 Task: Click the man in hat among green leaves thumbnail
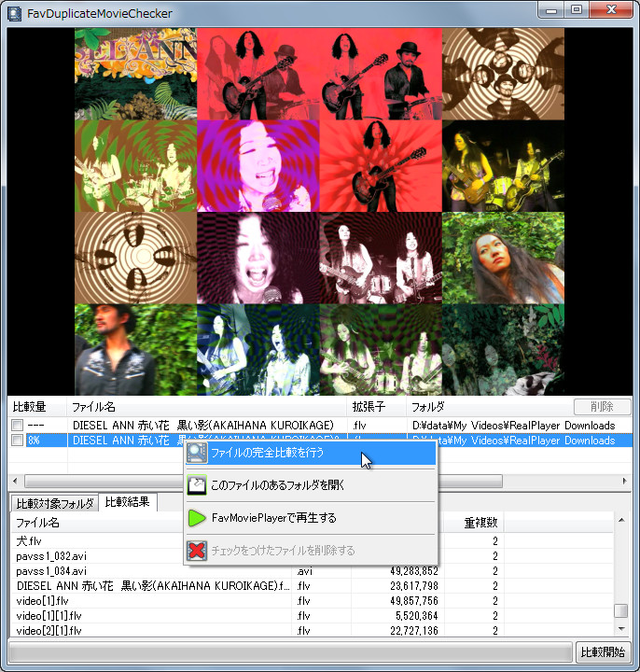[136, 350]
